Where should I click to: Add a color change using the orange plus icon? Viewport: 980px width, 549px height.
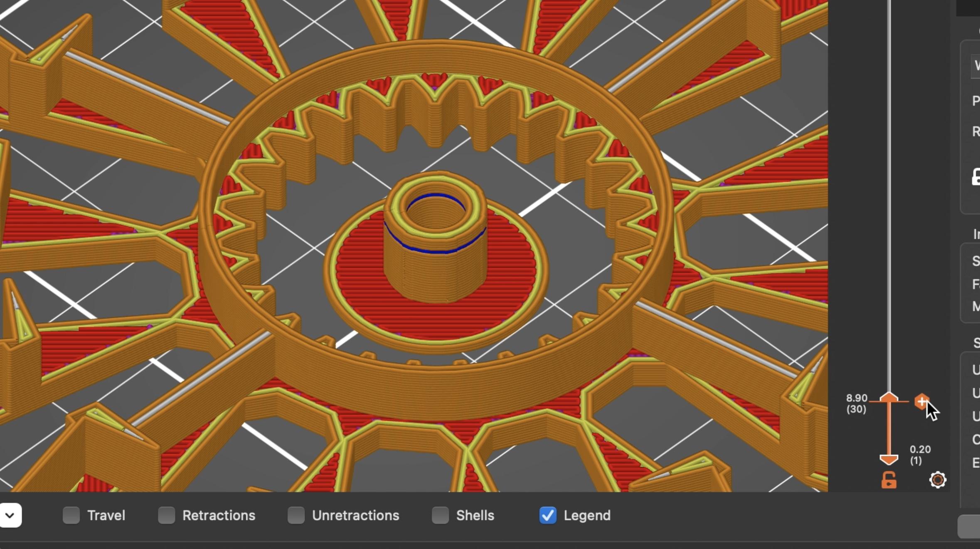click(922, 401)
